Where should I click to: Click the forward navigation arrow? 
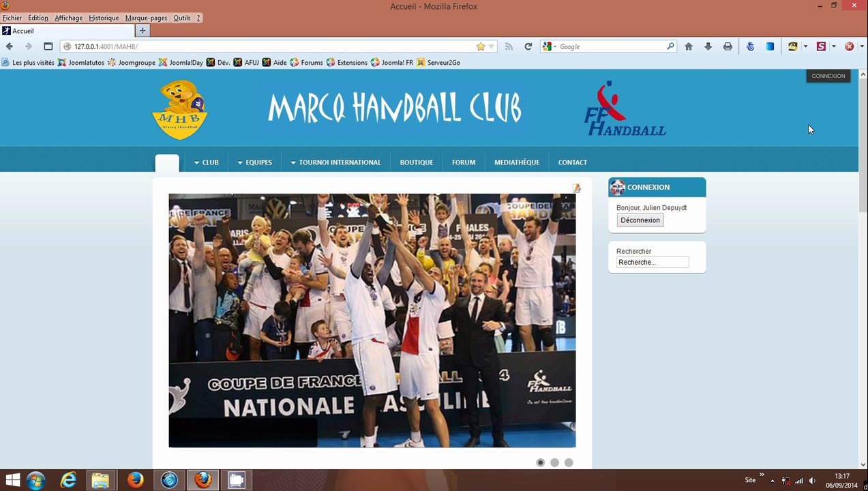pos(28,46)
